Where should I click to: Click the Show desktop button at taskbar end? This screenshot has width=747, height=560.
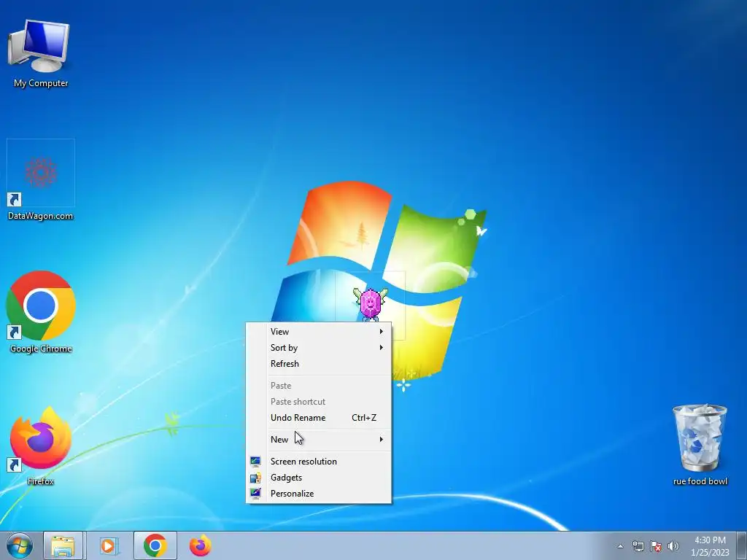(741, 545)
